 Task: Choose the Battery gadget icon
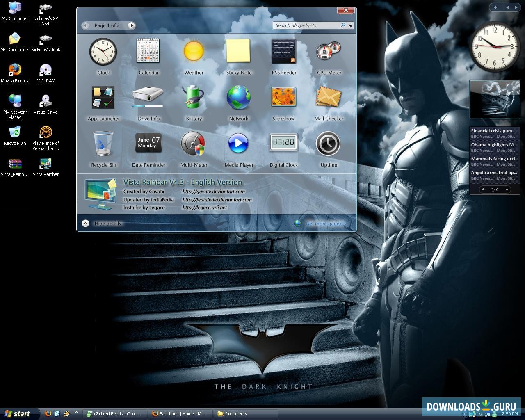194,98
